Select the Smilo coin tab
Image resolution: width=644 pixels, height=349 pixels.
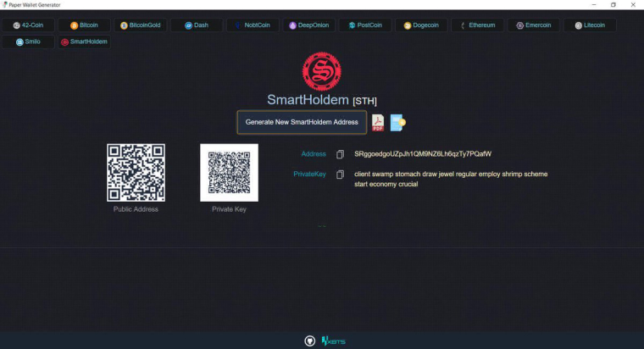28,42
